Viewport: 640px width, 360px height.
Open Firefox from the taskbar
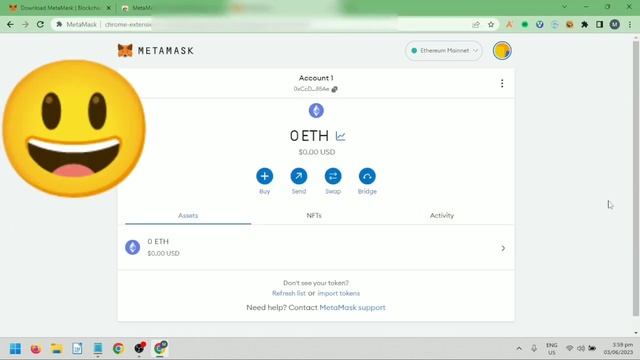(36, 349)
